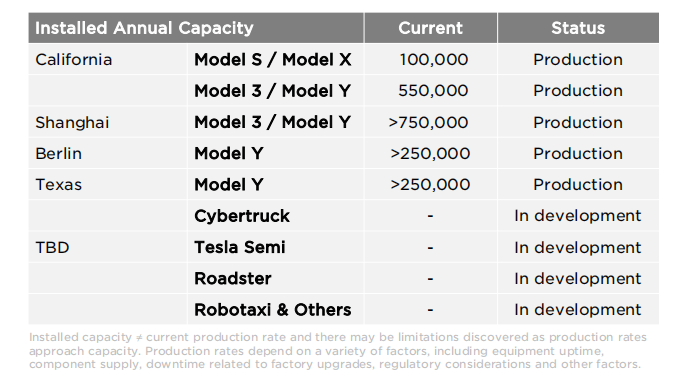Click the Robotaxi & Others label
This screenshot has height=382, width=689.
(x=272, y=310)
